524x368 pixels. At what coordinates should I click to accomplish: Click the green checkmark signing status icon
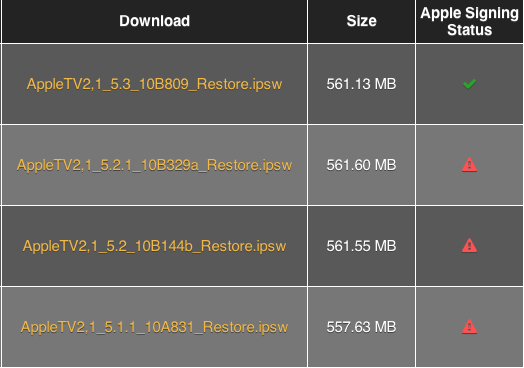[x=469, y=84]
